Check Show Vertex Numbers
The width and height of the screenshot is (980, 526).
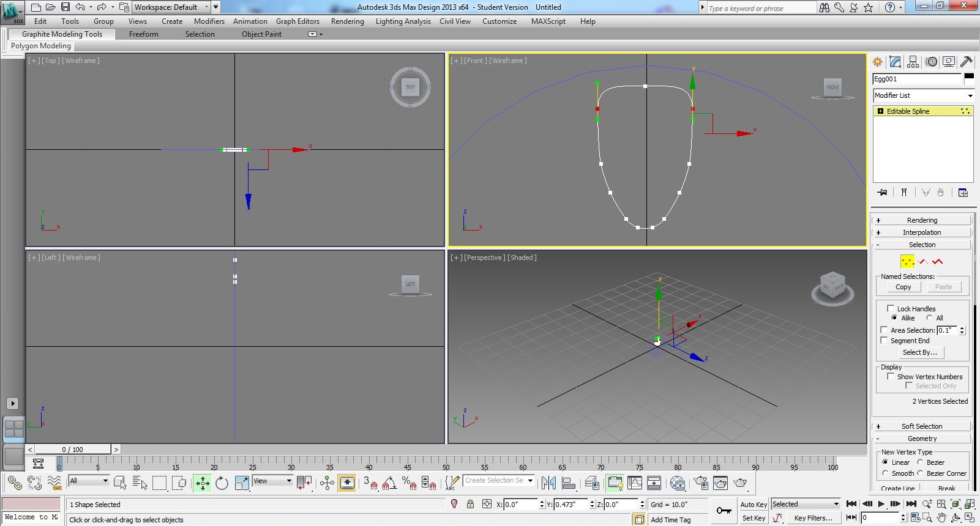tap(891, 377)
